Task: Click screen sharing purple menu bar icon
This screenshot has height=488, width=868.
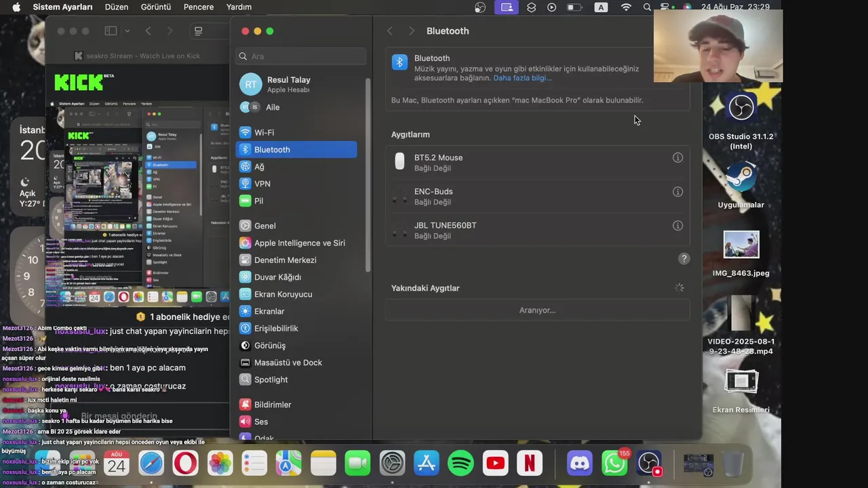Action: click(505, 7)
